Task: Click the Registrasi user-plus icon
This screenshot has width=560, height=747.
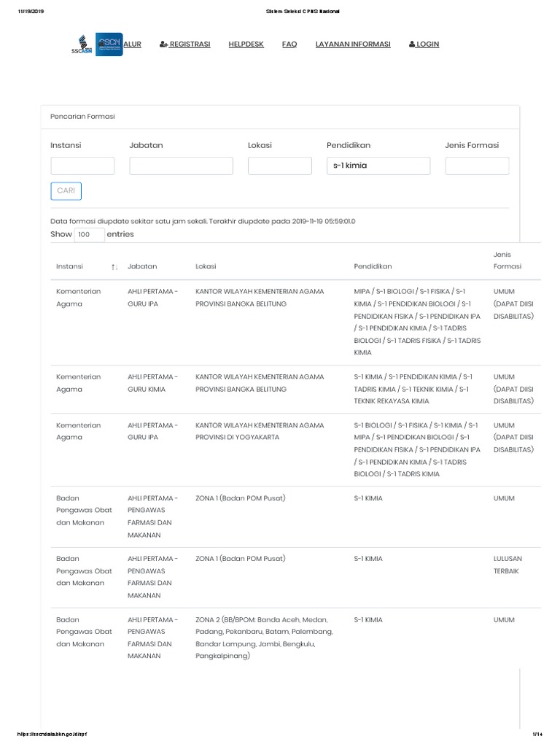Action: [163, 44]
